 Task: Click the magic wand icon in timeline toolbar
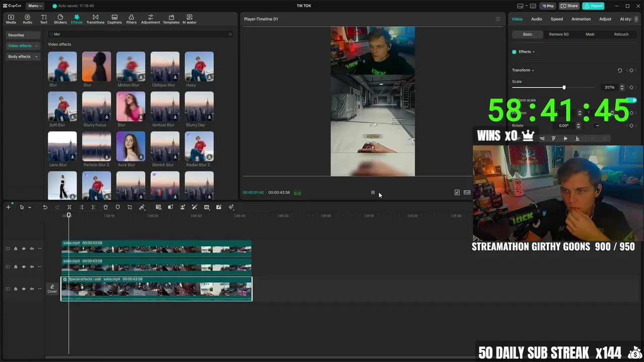(195, 207)
